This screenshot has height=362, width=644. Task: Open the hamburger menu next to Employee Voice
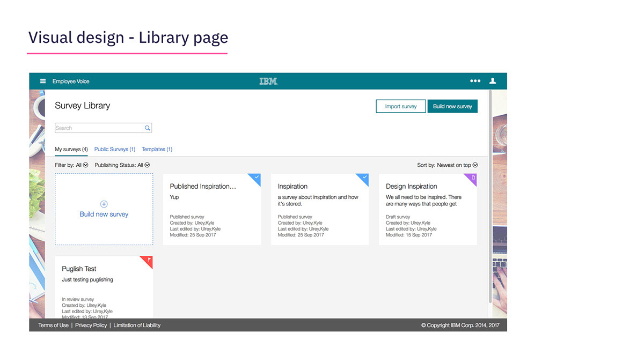tap(43, 82)
